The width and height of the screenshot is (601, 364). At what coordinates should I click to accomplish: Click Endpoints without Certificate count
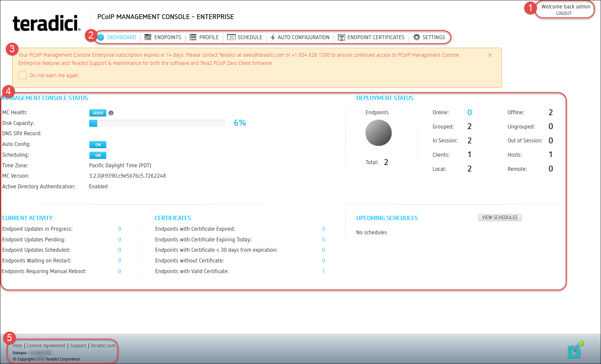click(323, 260)
